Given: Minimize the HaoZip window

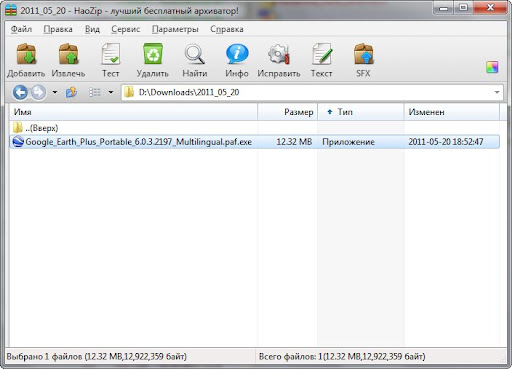Looking at the screenshot, I should point(444,8).
